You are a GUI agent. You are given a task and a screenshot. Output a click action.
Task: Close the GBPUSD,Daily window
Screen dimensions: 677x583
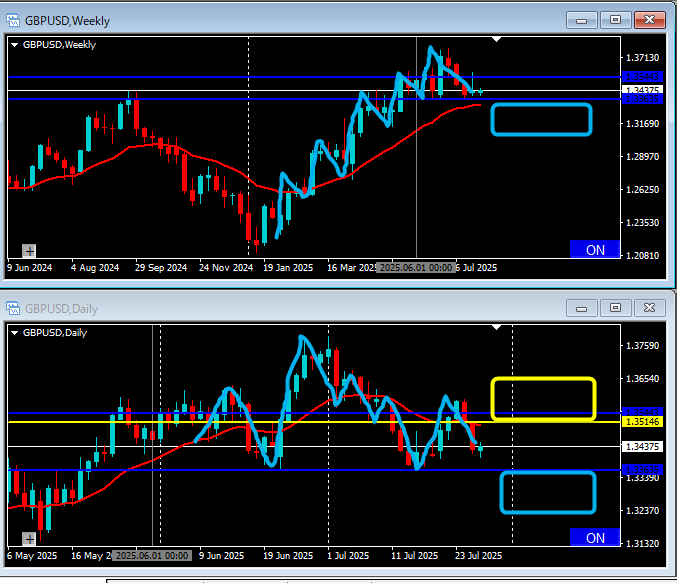649,308
